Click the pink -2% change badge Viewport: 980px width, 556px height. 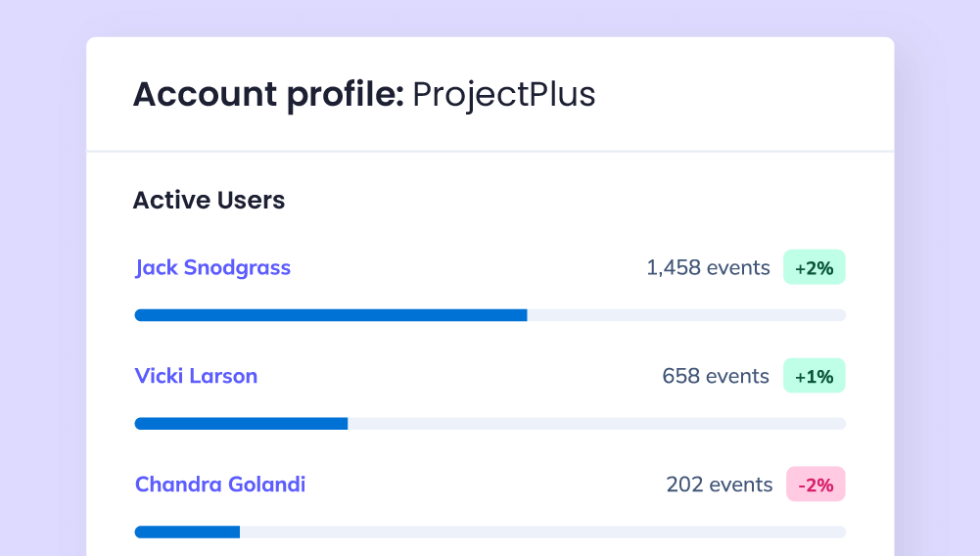point(815,485)
